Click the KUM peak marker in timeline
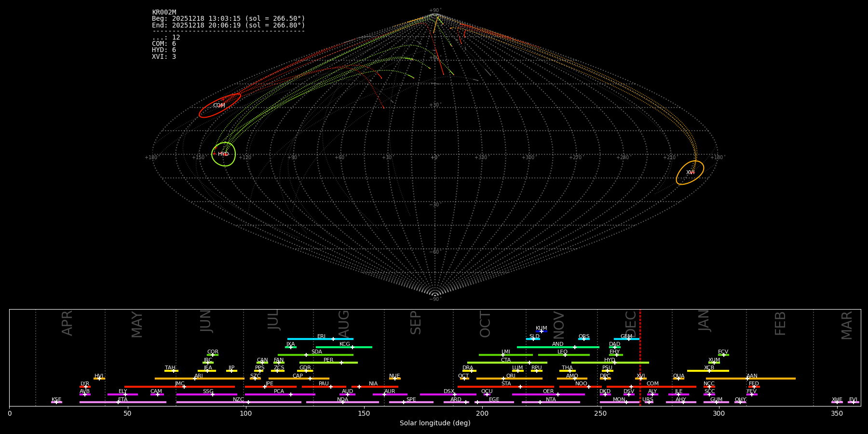This screenshot has height=434, width=868. coord(541,331)
